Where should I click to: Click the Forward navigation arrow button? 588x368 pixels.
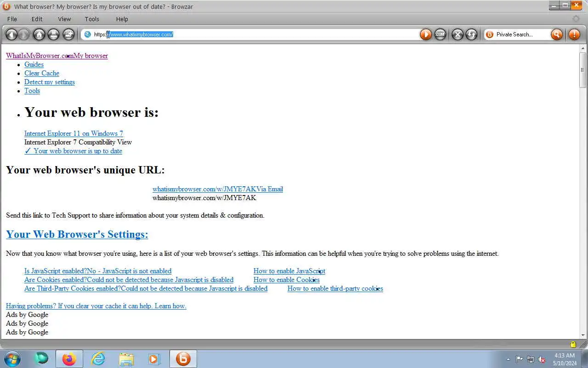click(24, 34)
